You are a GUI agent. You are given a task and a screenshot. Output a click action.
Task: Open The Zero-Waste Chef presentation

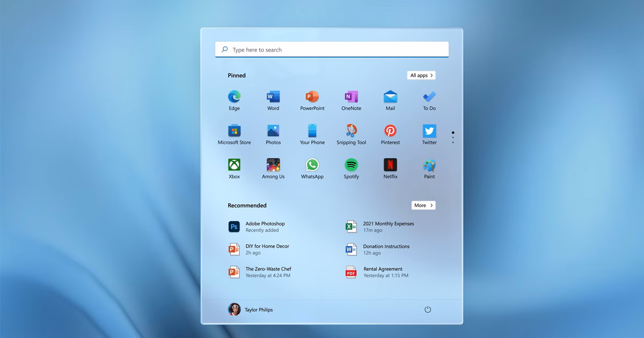(x=260, y=272)
